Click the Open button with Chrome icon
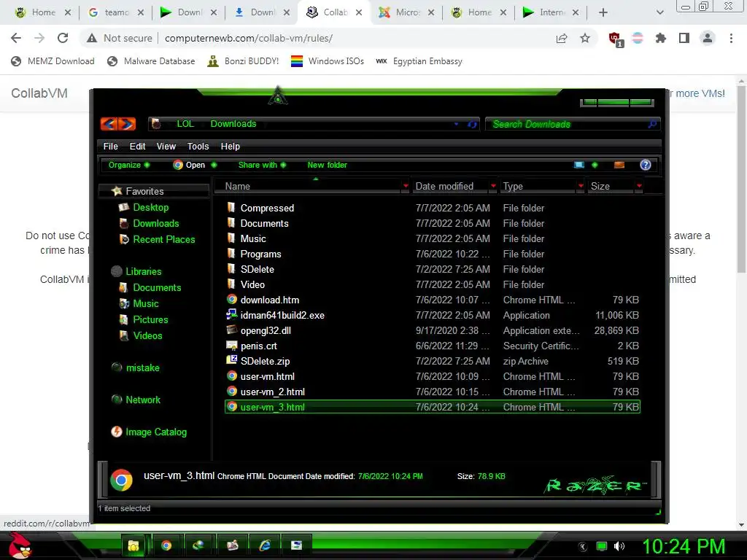This screenshot has height=560, width=747. (189, 165)
